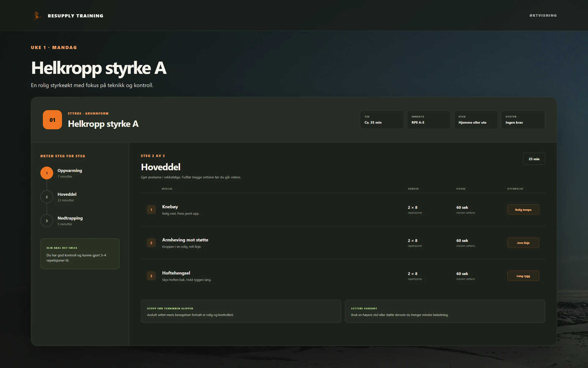This screenshot has height=368, width=588.
Task: Click the number 2 badge beside Armheving
Action: click(151, 243)
